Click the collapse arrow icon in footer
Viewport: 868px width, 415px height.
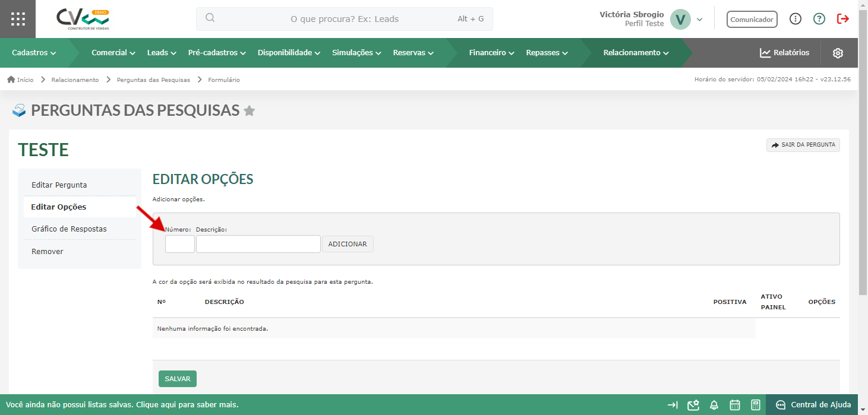[673, 405]
